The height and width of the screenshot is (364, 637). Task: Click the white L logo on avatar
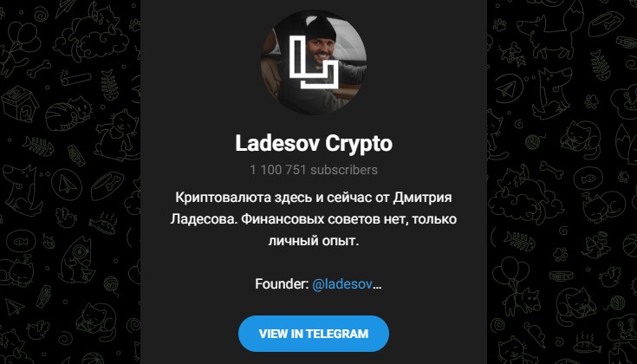tap(313, 62)
